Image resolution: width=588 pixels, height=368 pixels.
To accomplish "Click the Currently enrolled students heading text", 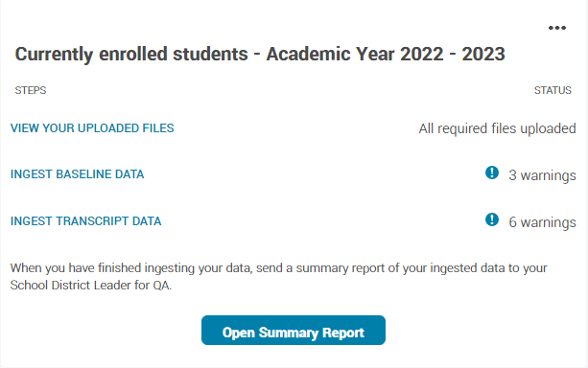I will [131, 54].
